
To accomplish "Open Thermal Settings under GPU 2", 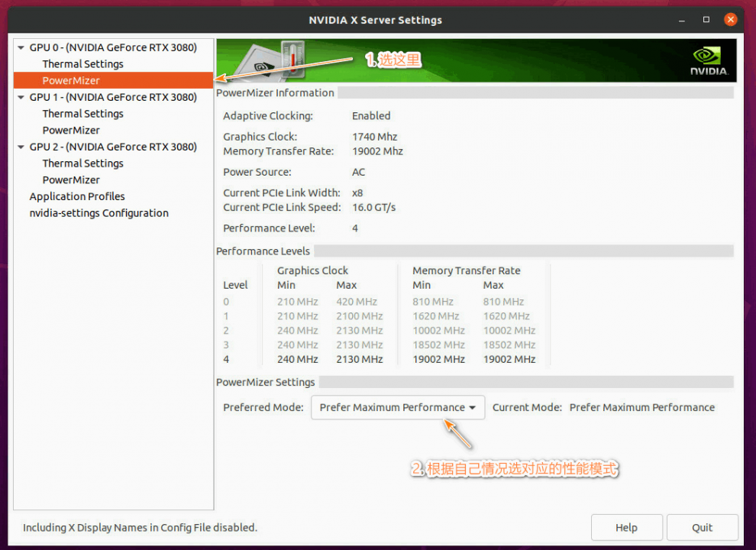I will pyautogui.click(x=83, y=163).
